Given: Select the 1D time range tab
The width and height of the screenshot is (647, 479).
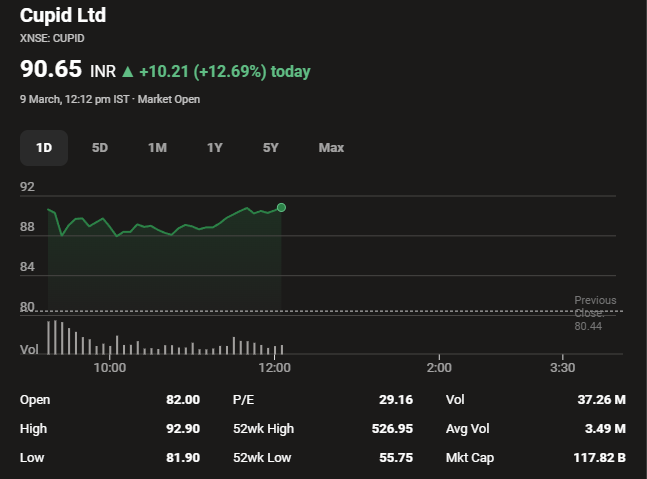Looking at the screenshot, I should click(44, 148).
